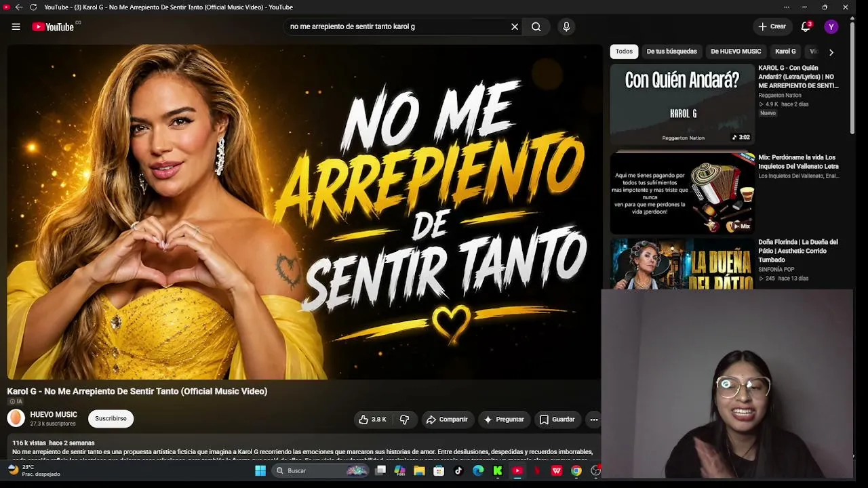Screen dimensions: 868x488
Task: Click the main video player
Action: coord(304,211)
